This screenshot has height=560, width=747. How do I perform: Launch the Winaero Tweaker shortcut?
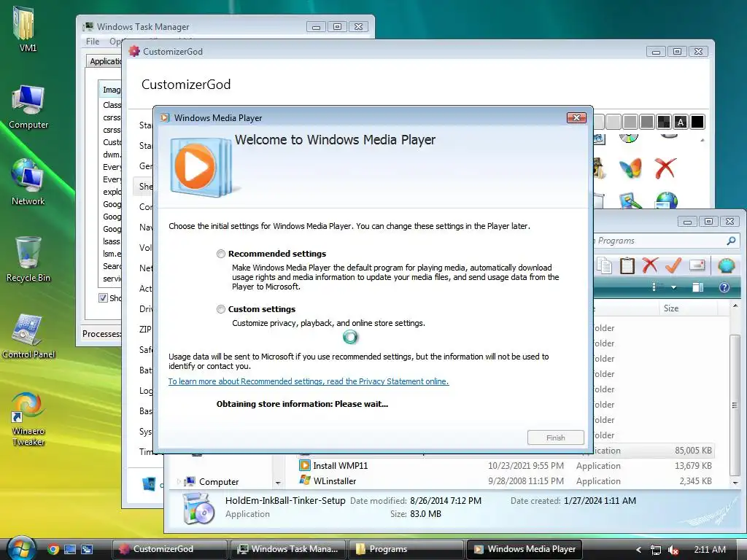pyautogui.click(x=28, y=419)
